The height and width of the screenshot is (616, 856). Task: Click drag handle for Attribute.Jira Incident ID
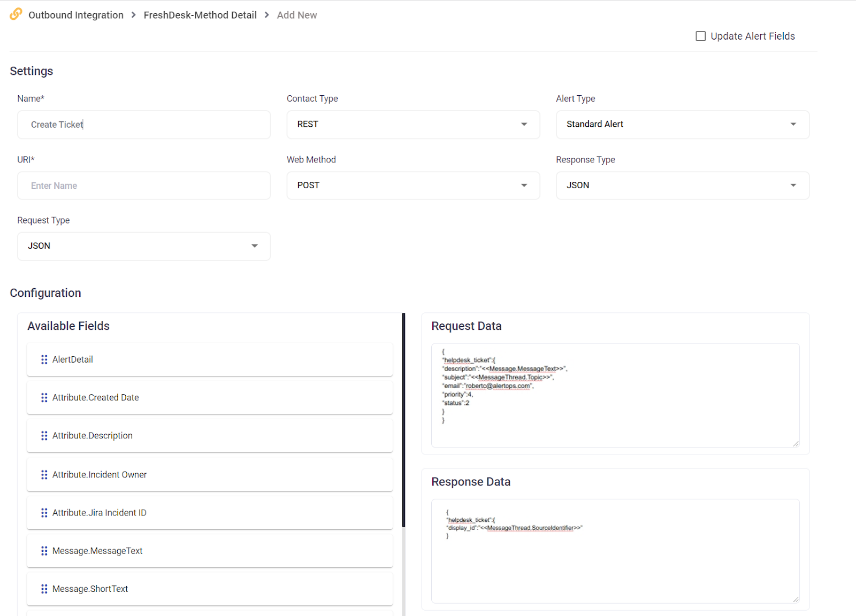tap(44, 513)
